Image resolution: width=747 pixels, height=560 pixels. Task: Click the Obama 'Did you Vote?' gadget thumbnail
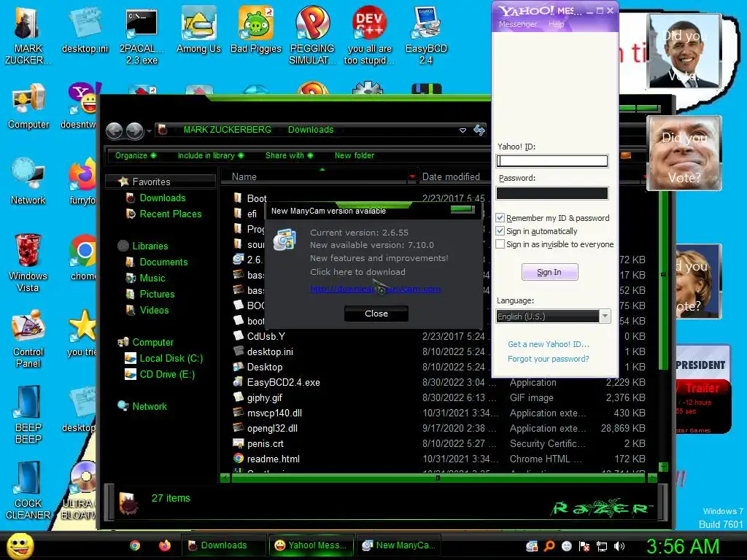coord(684,50)
